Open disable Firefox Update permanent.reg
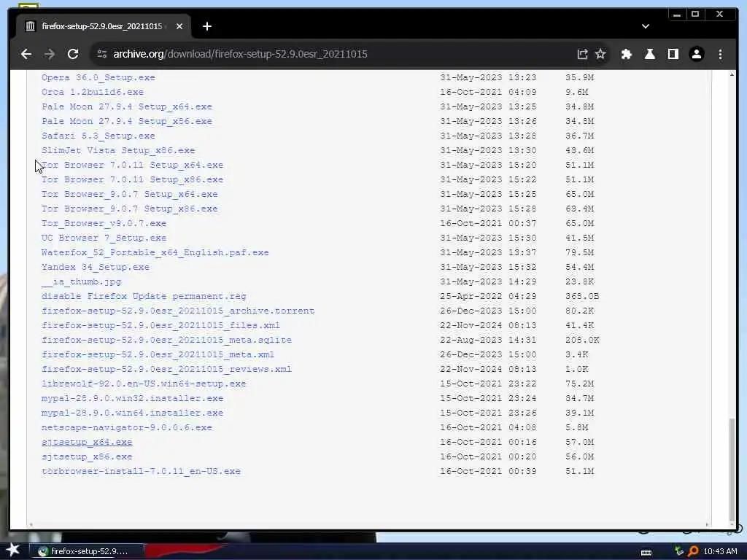The height and width of the screenshot is (560, 747). click(144, 296)
